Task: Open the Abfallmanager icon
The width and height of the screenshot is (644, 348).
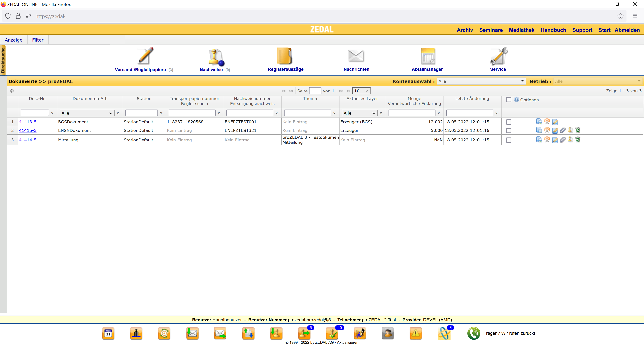Action: tap(427, 56)
